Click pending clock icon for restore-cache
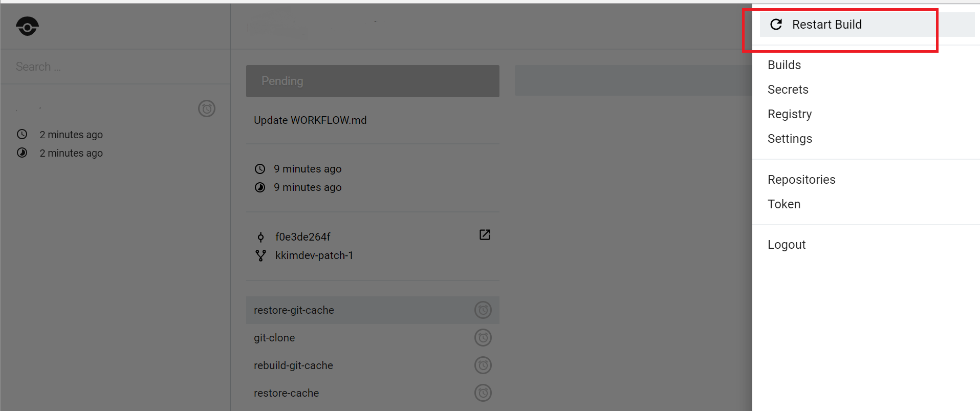Screen dimensions: 980x411 pyautogui.click(x=483, y=393)
